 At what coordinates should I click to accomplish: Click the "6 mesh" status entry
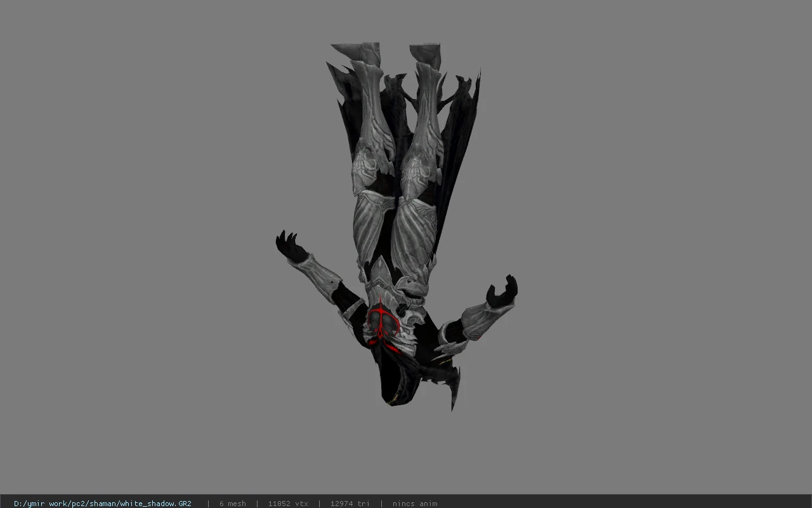point(233,504)
